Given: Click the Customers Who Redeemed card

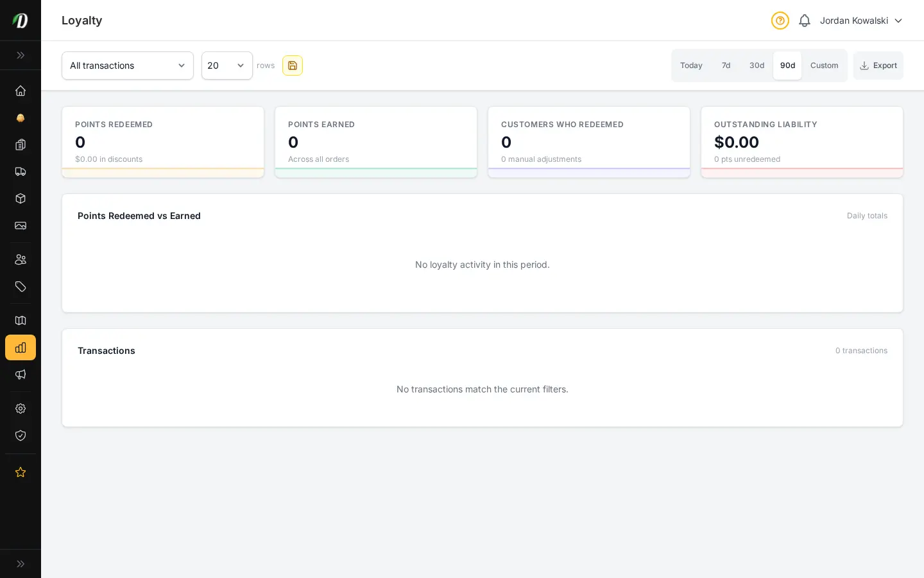Looking at the screenshot, I should coord(589,142).
